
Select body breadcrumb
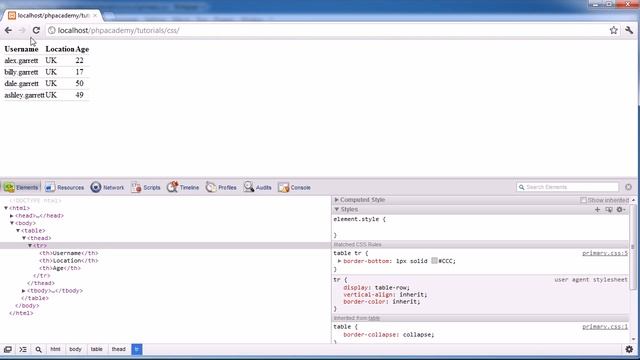[x=75, y=349]
